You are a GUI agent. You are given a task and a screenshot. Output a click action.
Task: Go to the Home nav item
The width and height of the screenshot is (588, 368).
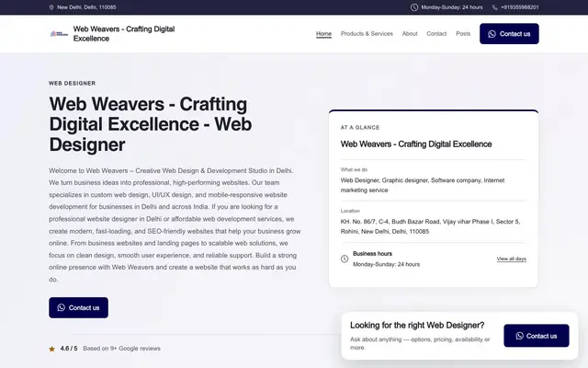[x=323, y=34]
